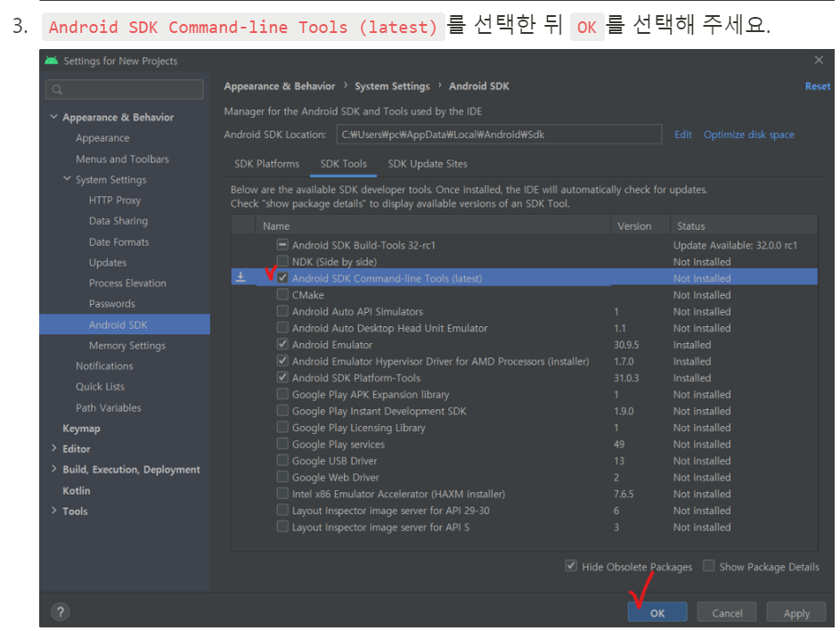
Task: Click the Android logo in title bar
Action: click(52, 60)
